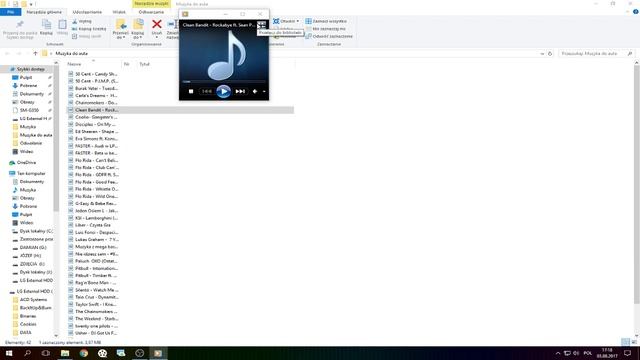
Task: Skip to next track in player
Action: click(240, 91)
